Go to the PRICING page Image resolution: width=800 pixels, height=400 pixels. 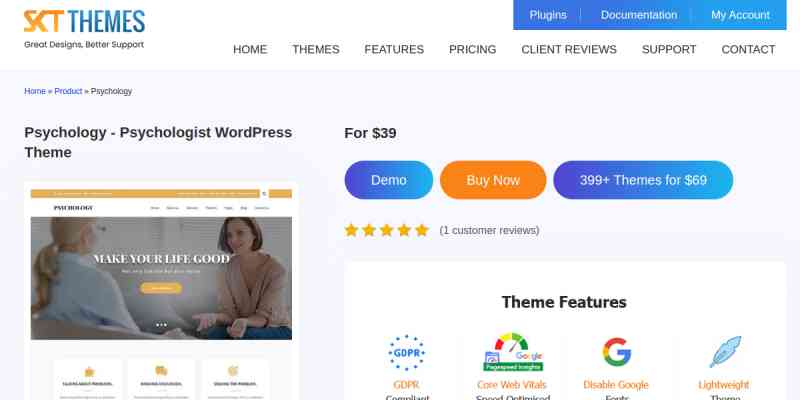472,49
